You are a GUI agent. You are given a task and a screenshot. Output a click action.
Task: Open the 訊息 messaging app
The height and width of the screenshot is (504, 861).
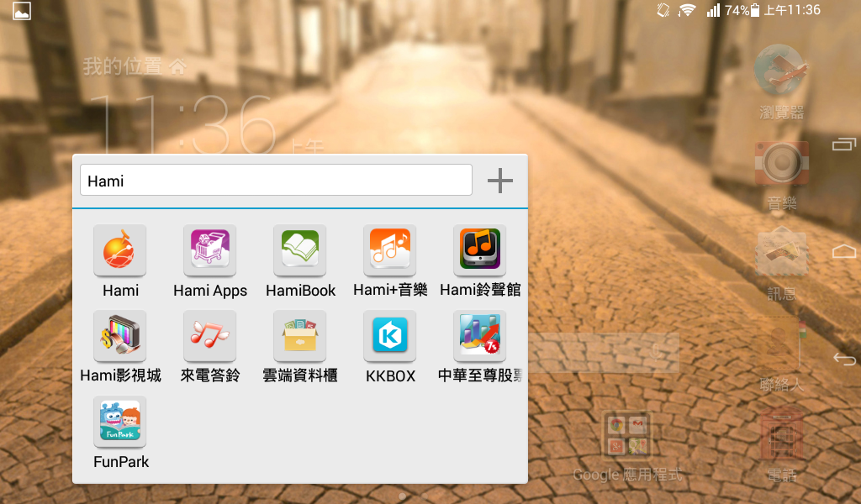[781, 254]
